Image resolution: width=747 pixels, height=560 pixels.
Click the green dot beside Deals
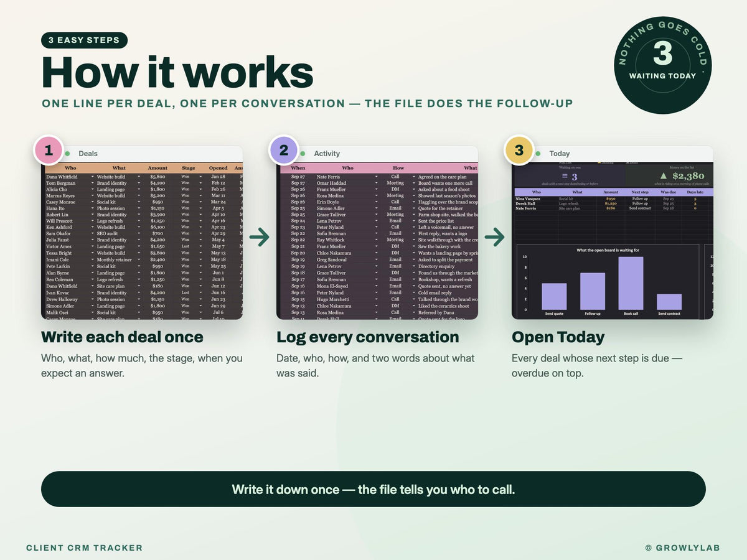click(67, 154)
